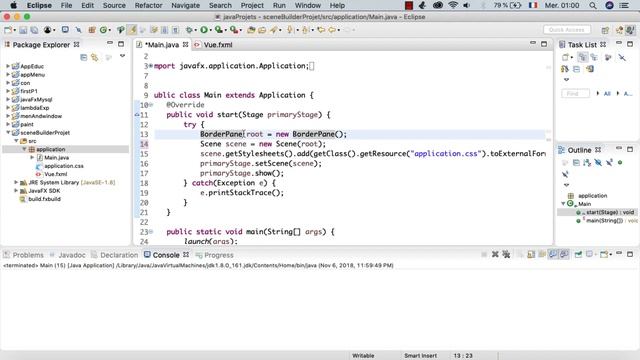Open the Project menu
Screen dimensions: 640x360
pos(252,5)
